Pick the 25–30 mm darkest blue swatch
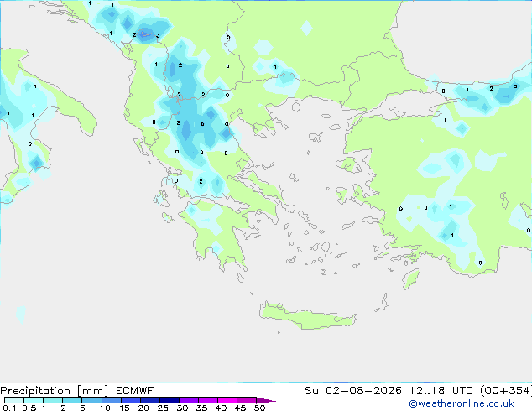Image resolution: width=532 pixels, height=411 pixels. pos(169,400)
